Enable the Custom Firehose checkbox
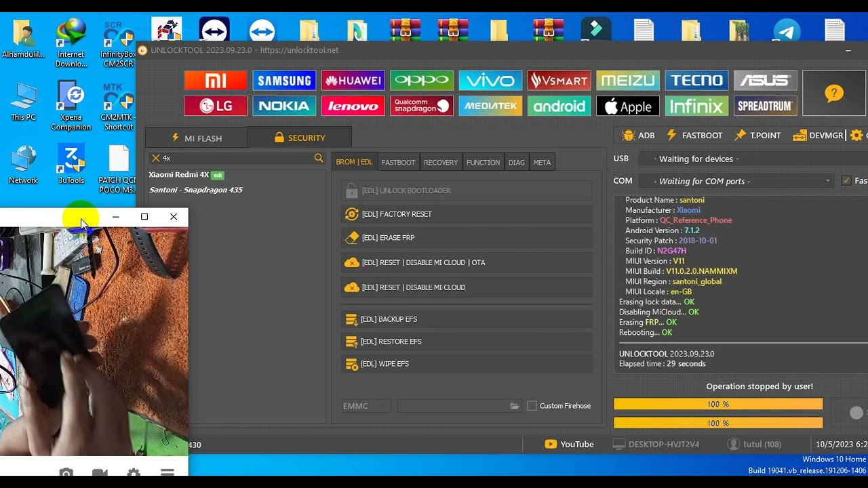 [532, 406]
